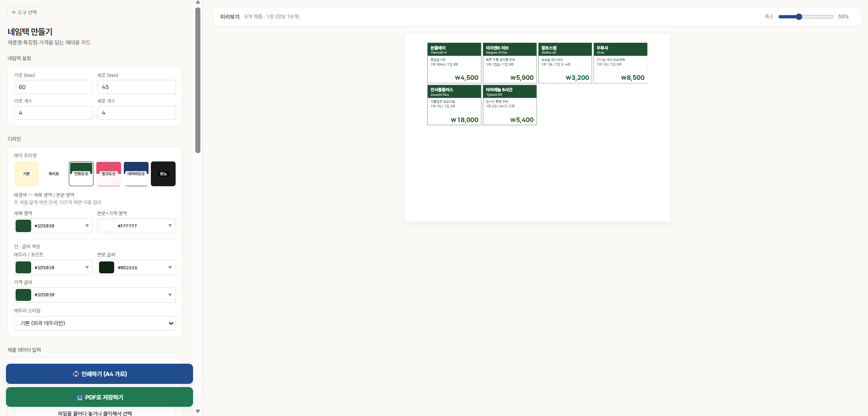Click the 이지엔6 이브 name tag card

pos(510,63)
